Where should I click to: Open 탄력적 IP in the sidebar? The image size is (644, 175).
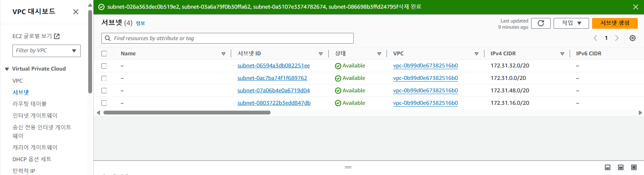(x=24, y=171)
